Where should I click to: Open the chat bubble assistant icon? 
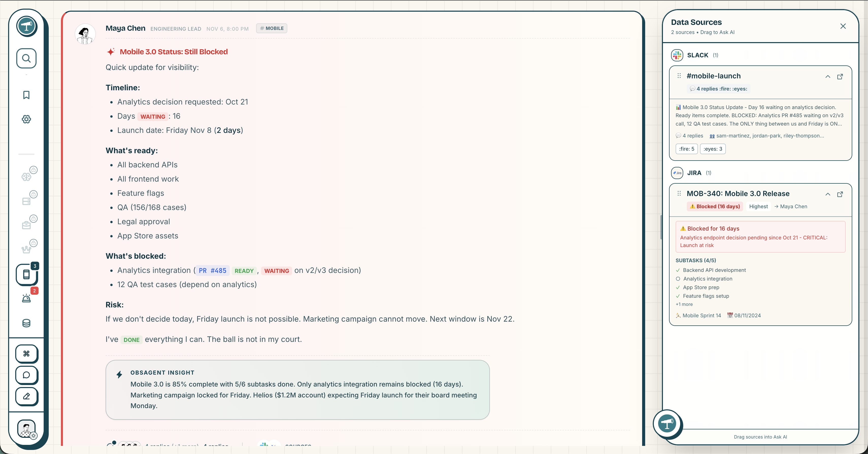tap(26, 375)
